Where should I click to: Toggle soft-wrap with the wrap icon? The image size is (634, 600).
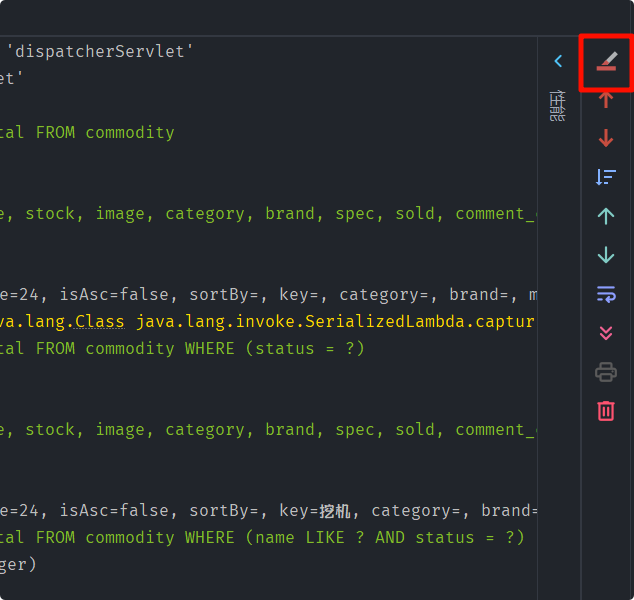[x=606, y=294]
